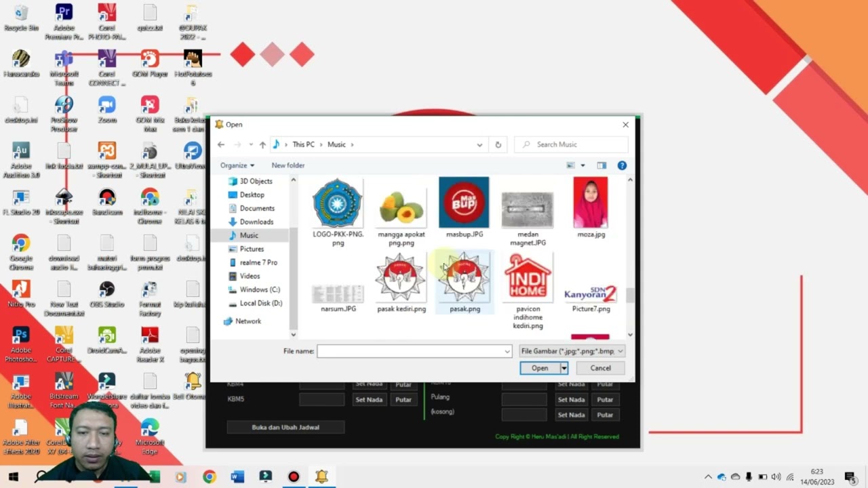Click Putar in the Pulang row
Screen dimensions: 868x488
pos(605,399)
